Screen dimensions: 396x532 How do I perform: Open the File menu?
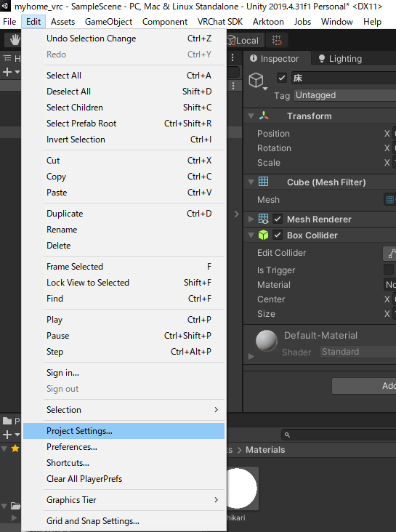pyautogui.click(x=9, y=22)
